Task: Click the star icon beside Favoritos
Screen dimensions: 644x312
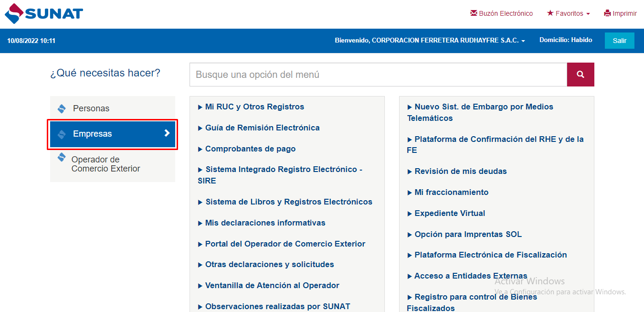Action: (x=550, y=13)
